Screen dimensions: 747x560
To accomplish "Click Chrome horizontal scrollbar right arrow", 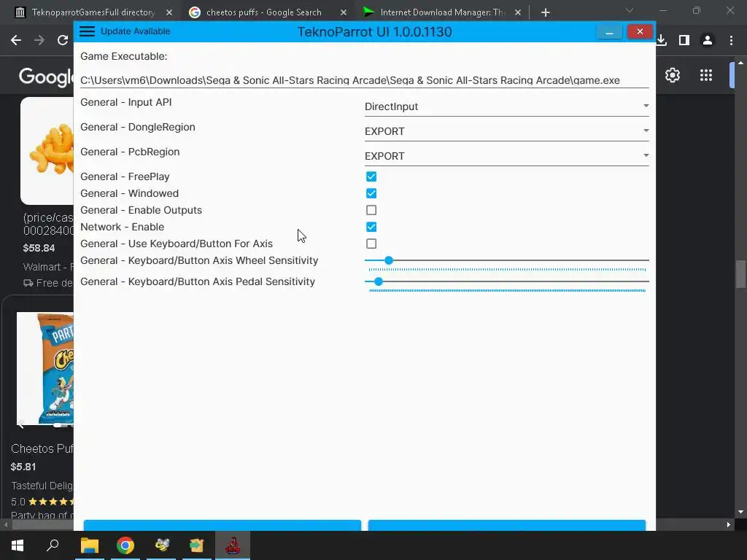I will (x=729, y=525).
